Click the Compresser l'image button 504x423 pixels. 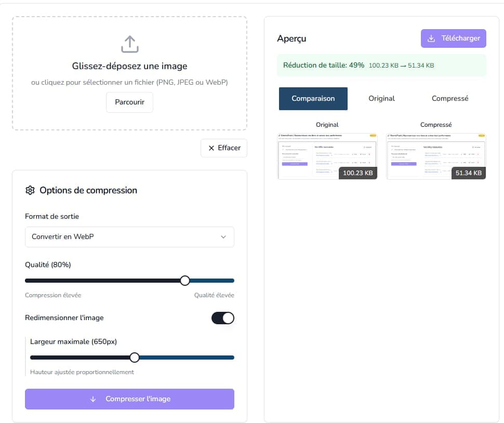[x=129, y=399]
